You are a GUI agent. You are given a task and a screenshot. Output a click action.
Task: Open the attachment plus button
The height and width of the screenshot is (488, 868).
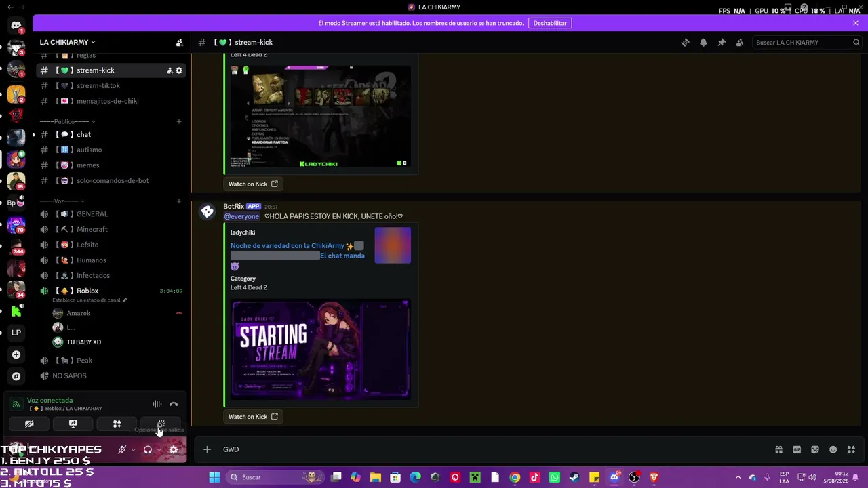pyautogui.click(x=208, y=449)
